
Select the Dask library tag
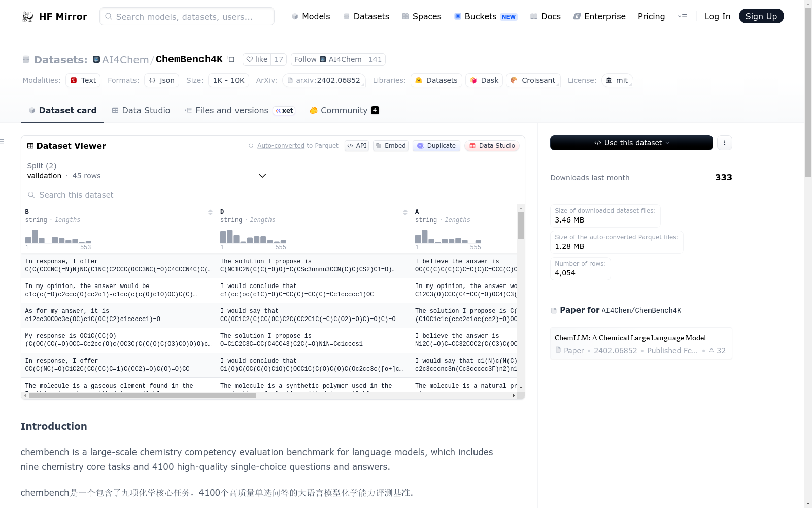[484, 80]
